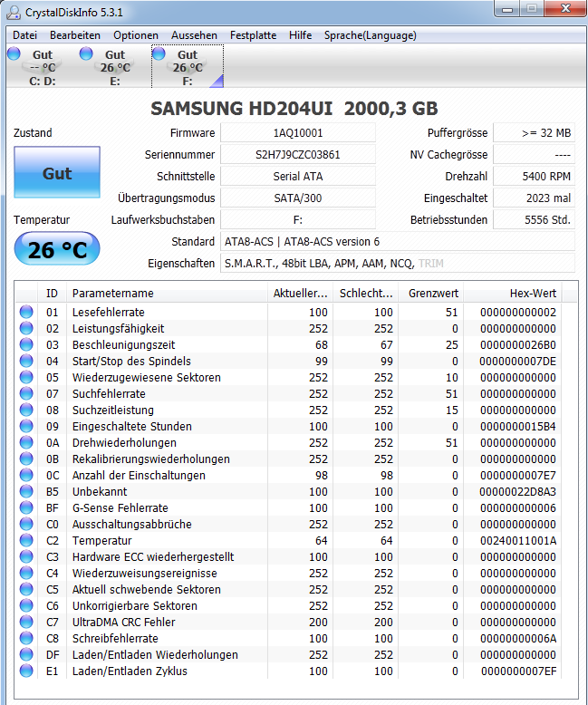The height and width of the screenshot is (705, 588).
Task: Click the Firmware value field 1AQ10001
Action: 298,133
